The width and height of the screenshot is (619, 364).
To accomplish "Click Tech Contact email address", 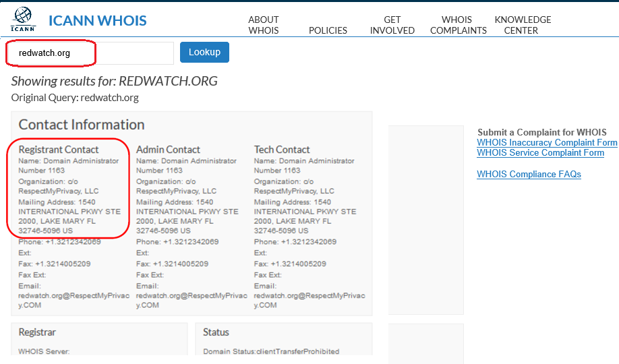I will pos(309,296).
